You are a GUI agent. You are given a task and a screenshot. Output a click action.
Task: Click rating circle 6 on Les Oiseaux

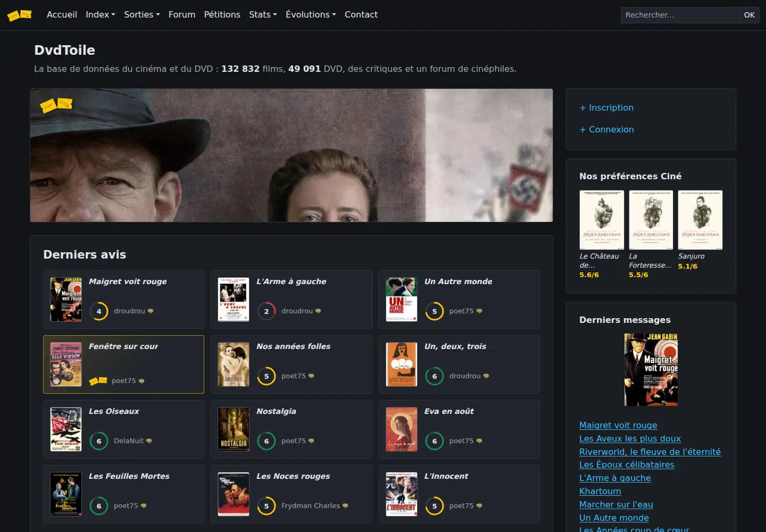(99, 441)
